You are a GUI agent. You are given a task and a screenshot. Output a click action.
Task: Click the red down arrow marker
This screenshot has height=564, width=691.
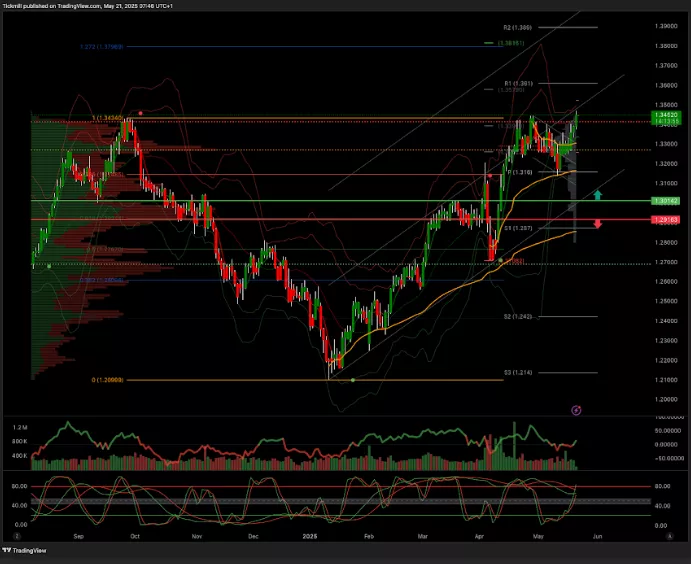(597, 223)
